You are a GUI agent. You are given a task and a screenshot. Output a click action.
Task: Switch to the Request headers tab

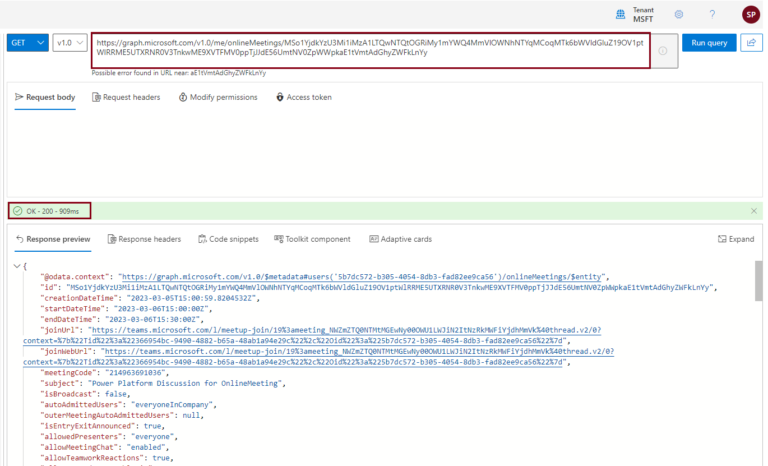[x=126, y=97]
